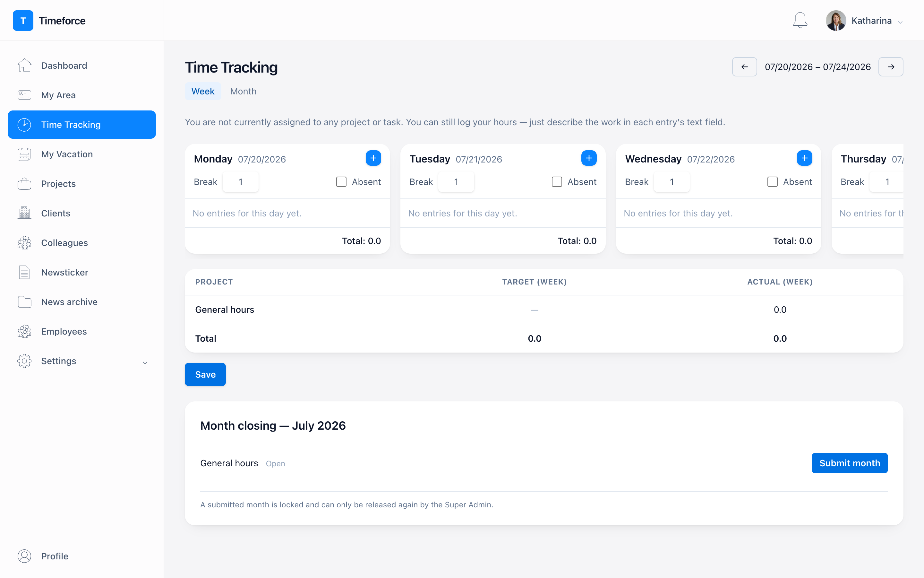Edit Thursday's Break field

click(x=886, y=182)
